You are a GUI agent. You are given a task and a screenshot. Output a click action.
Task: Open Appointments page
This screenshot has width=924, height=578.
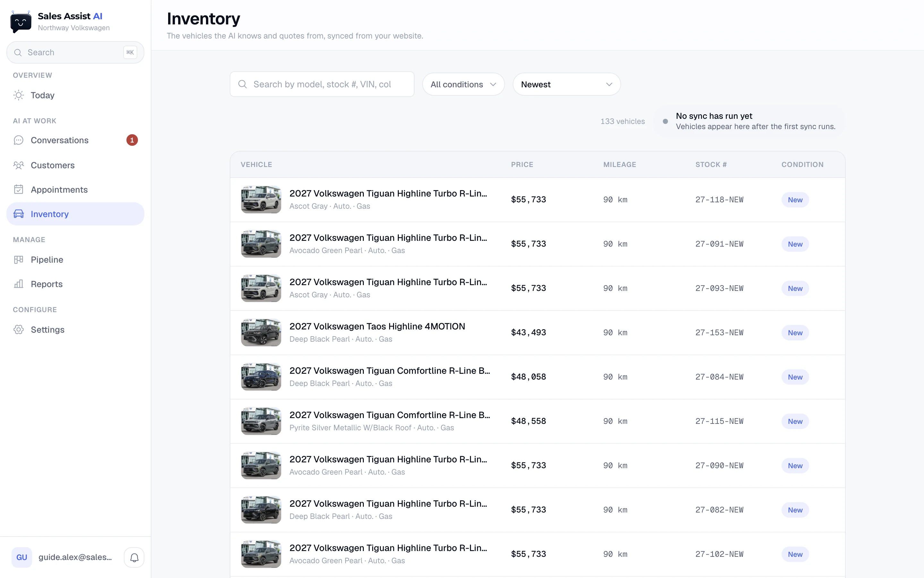[75, 189]
